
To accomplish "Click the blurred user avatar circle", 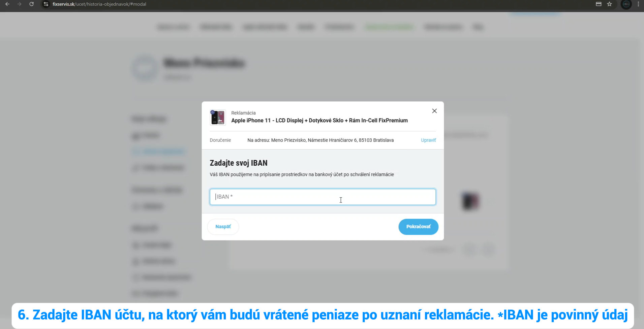I will point(145,69).
